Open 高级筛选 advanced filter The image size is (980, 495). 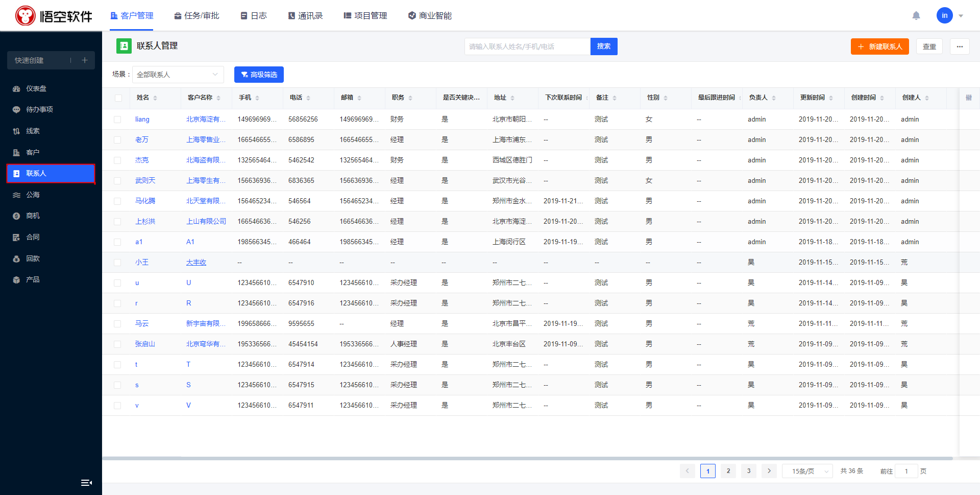(259, 75)
